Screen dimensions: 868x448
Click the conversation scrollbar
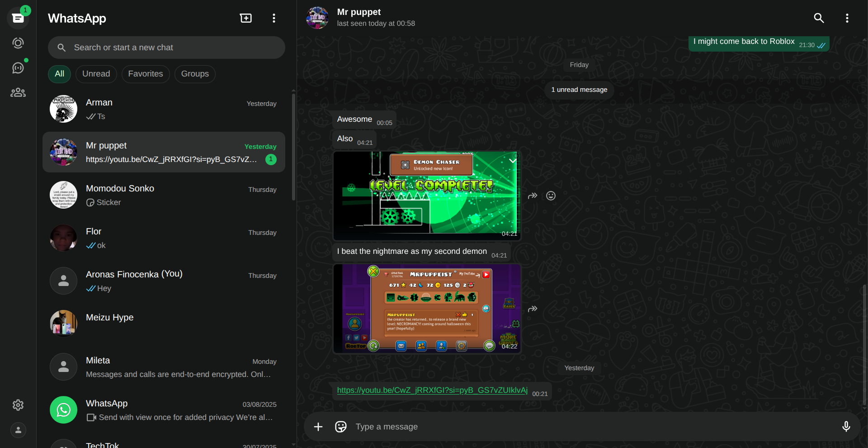pyautogui.click(x=864, y=344)
